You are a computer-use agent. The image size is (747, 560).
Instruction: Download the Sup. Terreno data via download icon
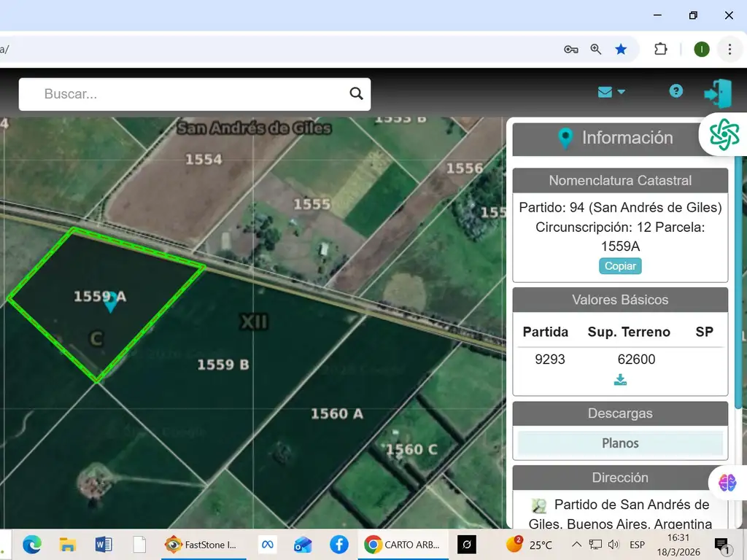[620, 380]
